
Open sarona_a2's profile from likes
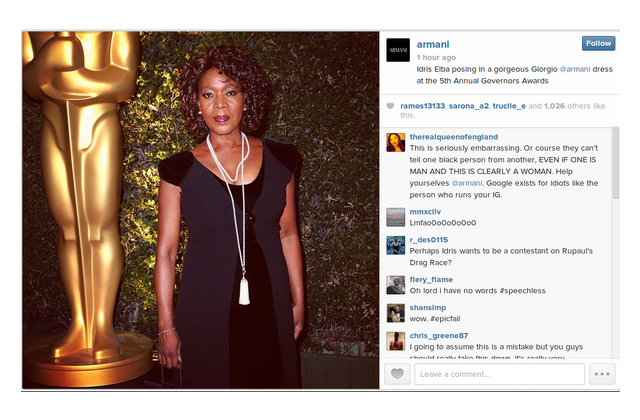click(469, 106)
